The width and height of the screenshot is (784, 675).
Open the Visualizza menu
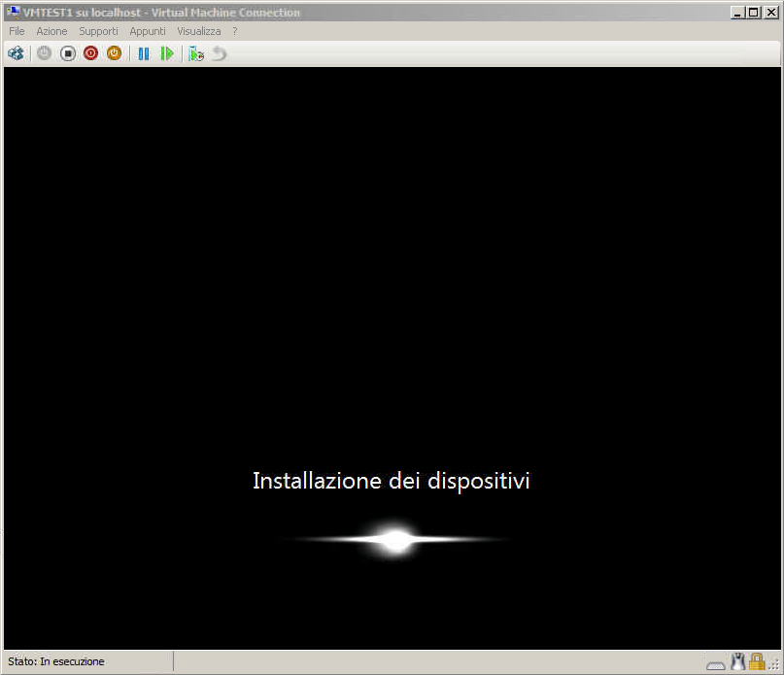click(198, 31)
